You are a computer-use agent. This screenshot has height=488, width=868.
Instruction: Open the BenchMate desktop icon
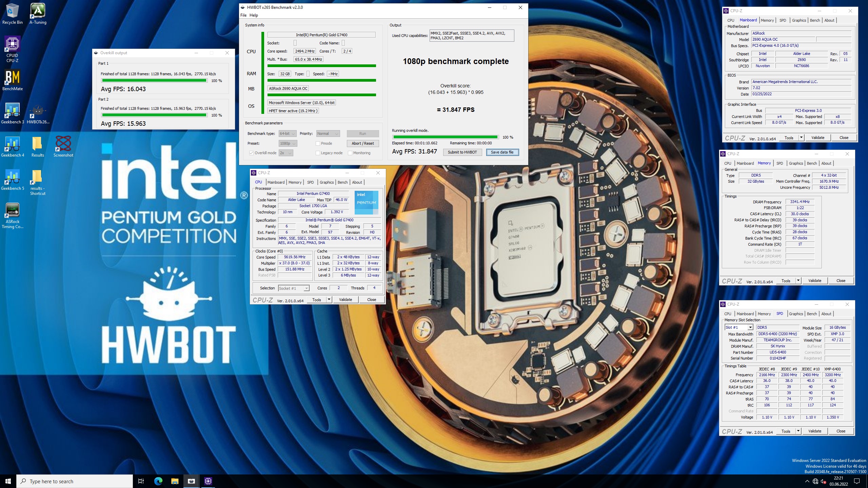click(13, 80)
